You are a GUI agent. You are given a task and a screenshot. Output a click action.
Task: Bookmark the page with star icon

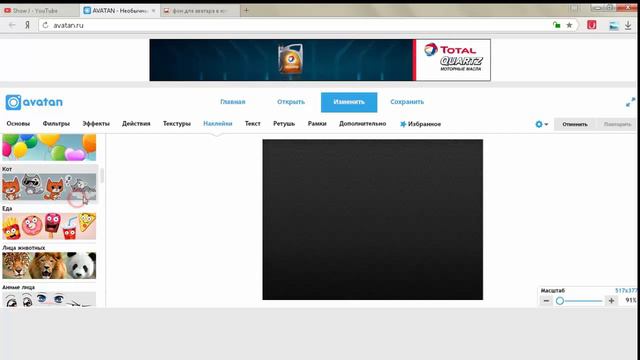569,25
